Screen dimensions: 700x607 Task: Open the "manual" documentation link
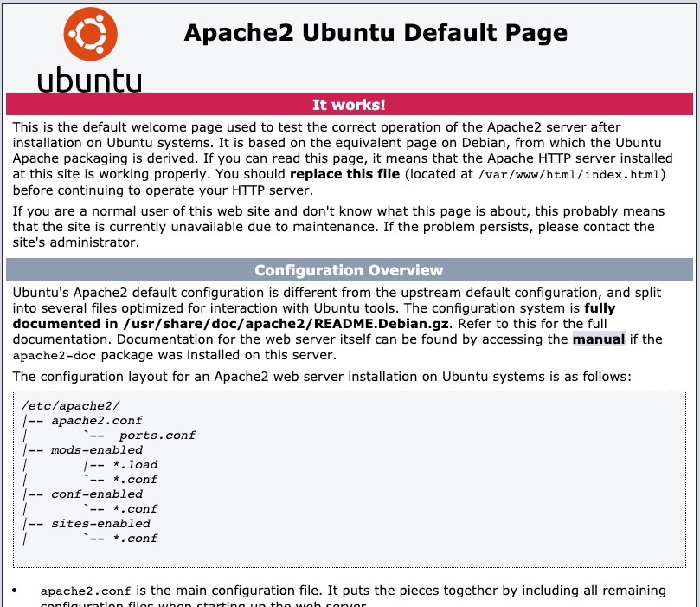599,339
